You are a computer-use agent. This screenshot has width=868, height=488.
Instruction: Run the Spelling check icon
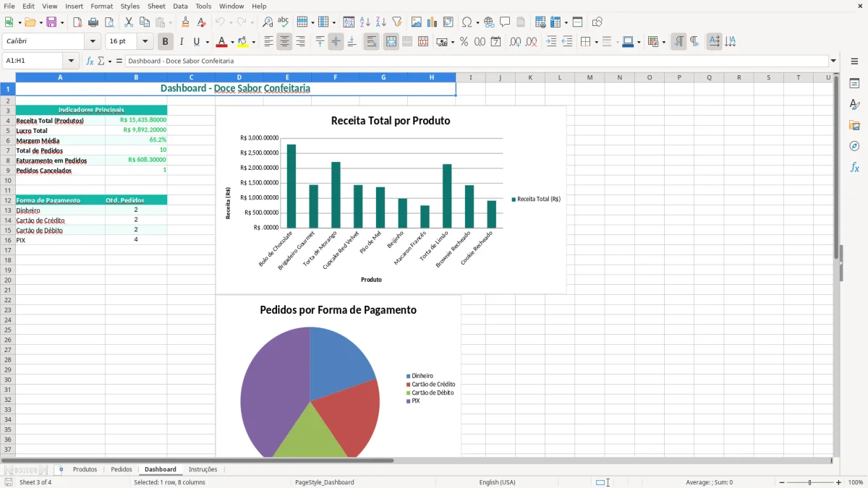coord(284,22)
